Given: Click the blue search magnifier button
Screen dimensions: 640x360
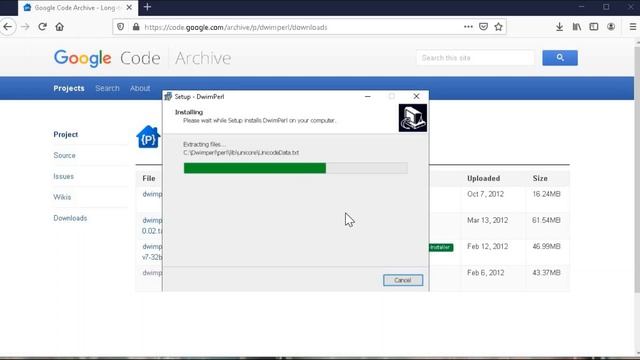Looking at the screenshot, I should coord(560,58).
